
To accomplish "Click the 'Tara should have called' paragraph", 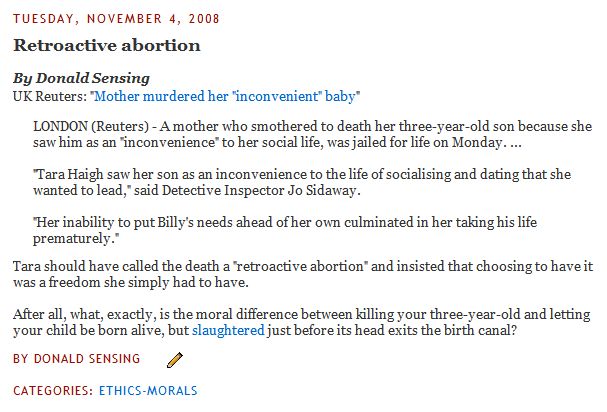I will click(x=303, y=274).
